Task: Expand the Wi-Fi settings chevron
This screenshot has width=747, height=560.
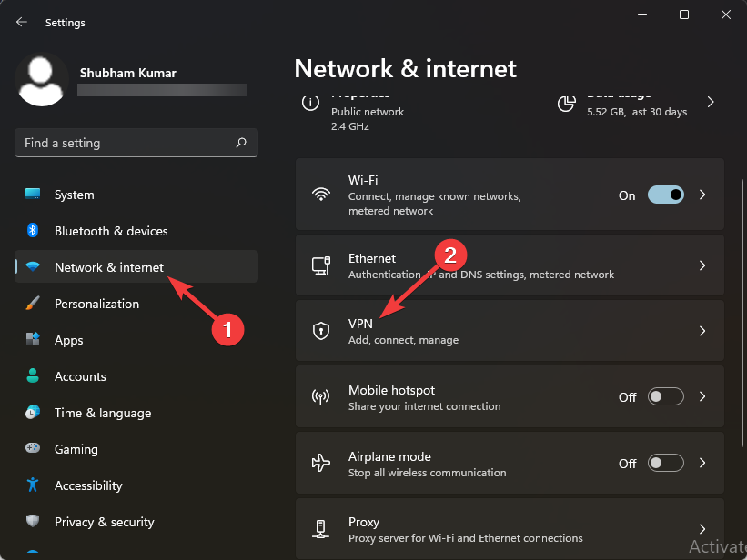Action: [x=702, y=195]
